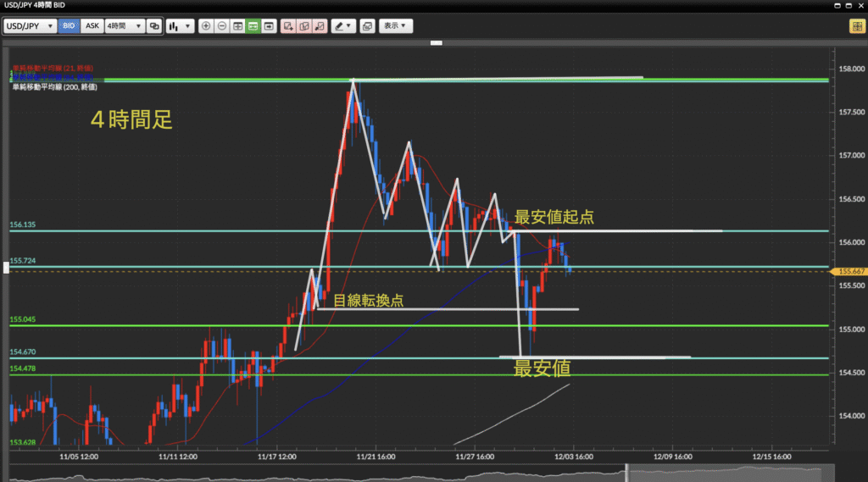Switch price display to BID
This screenshot has height=482, width=868.
click(x=69, y=26)
